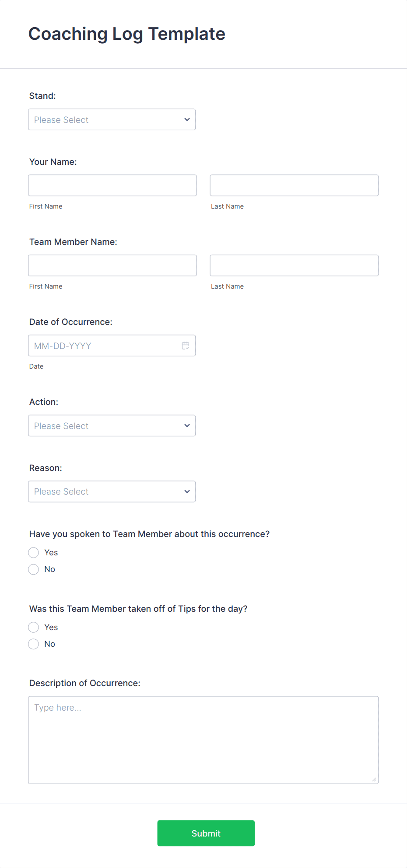
Task: Click the First Name field under Your Name
Action: tap(112, 185)
